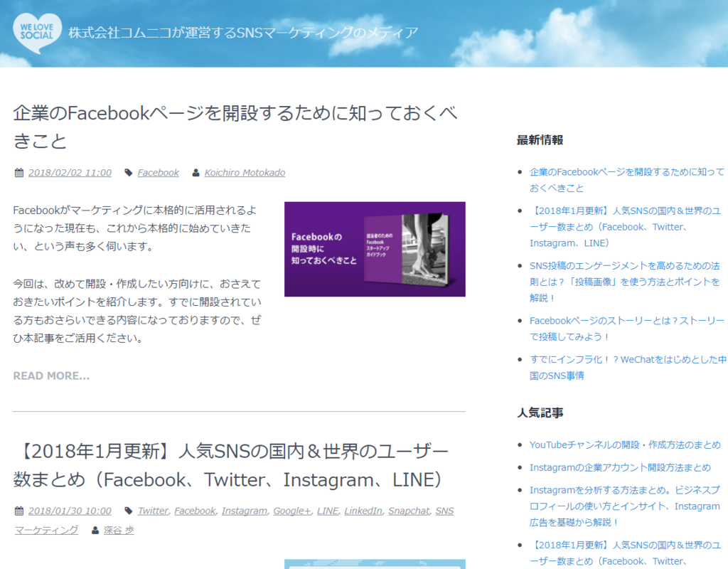Select Twitter tag on second article
Image resolution: width=728 pixels, height=569 pixels.
tap(153, 511)
